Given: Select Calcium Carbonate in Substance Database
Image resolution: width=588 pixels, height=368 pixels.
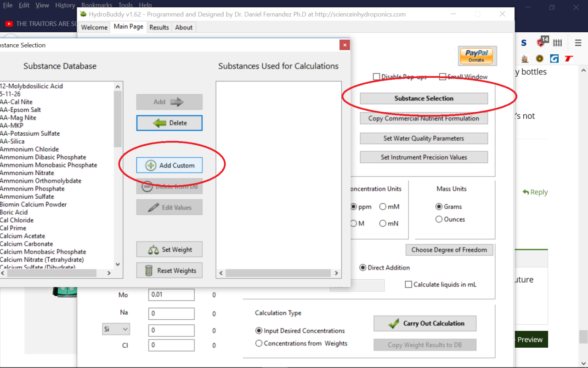Looking at the screenshot, I should click(26, 244).
